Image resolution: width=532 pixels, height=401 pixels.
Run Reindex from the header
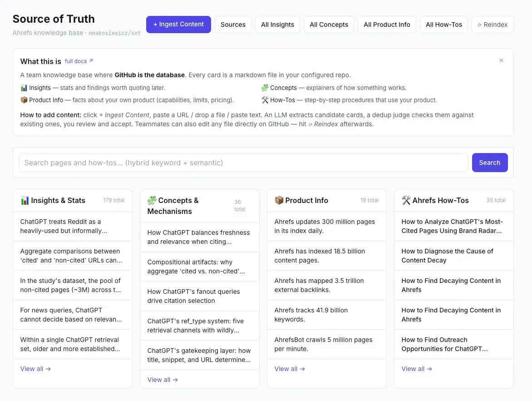(x=493, y=25)
